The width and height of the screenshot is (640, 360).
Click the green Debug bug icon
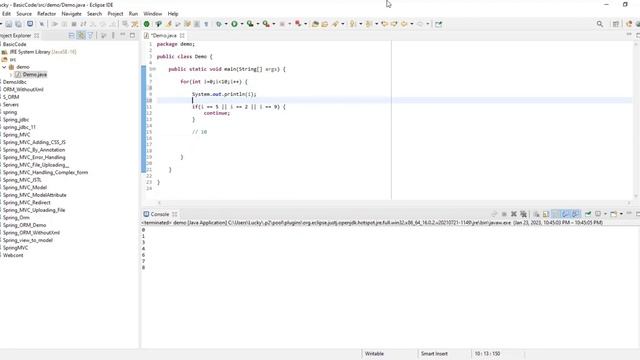pos(219,24)
